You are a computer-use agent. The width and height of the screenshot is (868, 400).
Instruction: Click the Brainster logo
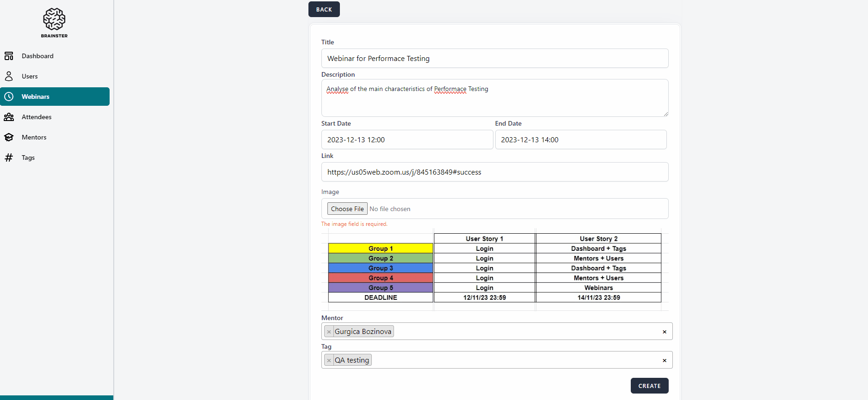pyautogui.click(x=54, y=22)
